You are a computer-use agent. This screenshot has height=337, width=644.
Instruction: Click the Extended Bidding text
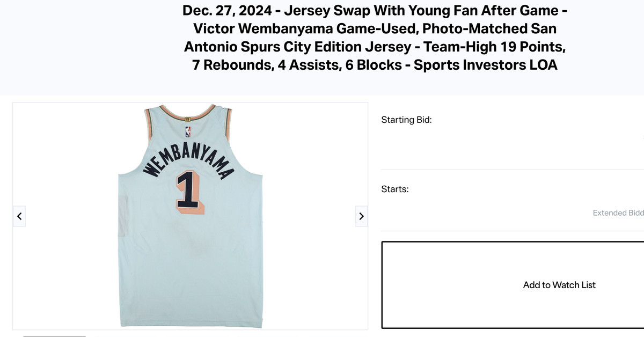click(618, 213)
